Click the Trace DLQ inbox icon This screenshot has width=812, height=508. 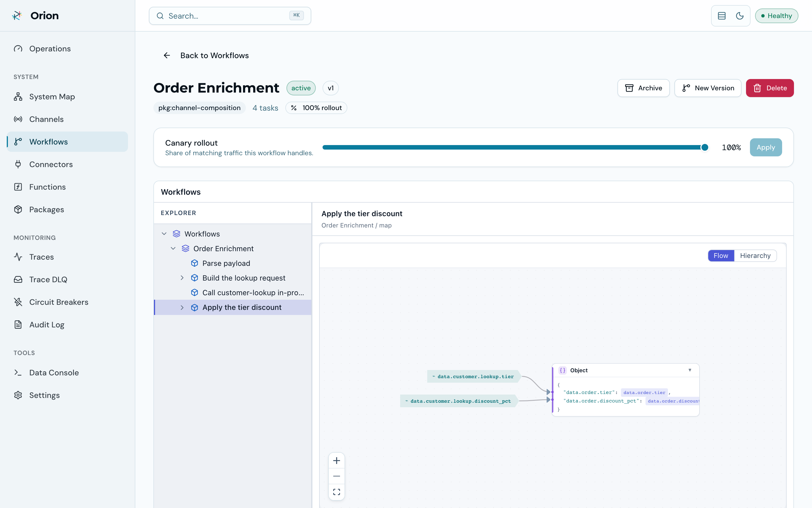18,279
